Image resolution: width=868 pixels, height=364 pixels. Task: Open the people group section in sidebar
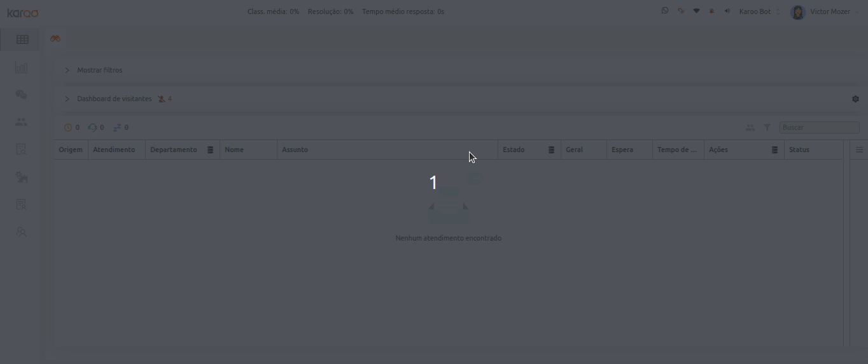pos(22,122)
